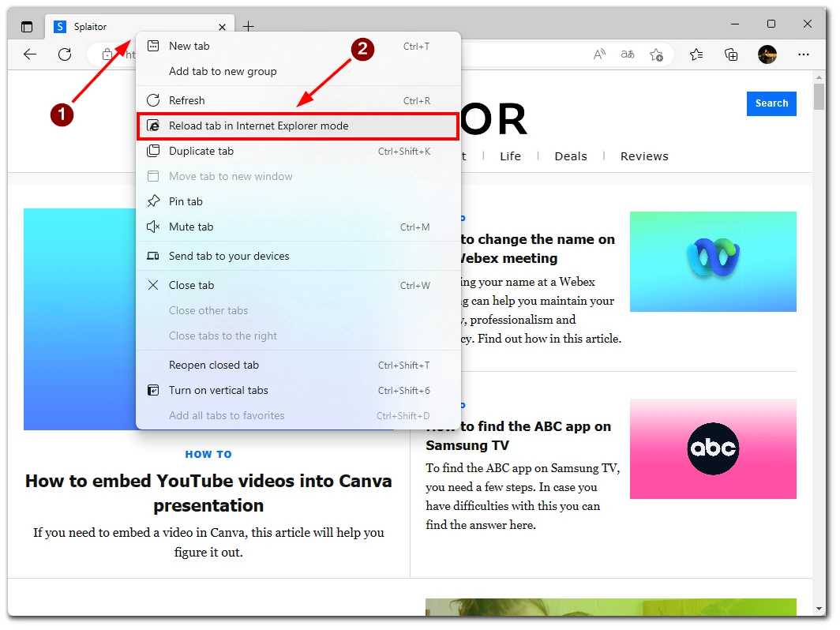The width and height of the screenshot is (840, 630).
Task: Click the page scrollbar thumb
Action: click(819, 96)
